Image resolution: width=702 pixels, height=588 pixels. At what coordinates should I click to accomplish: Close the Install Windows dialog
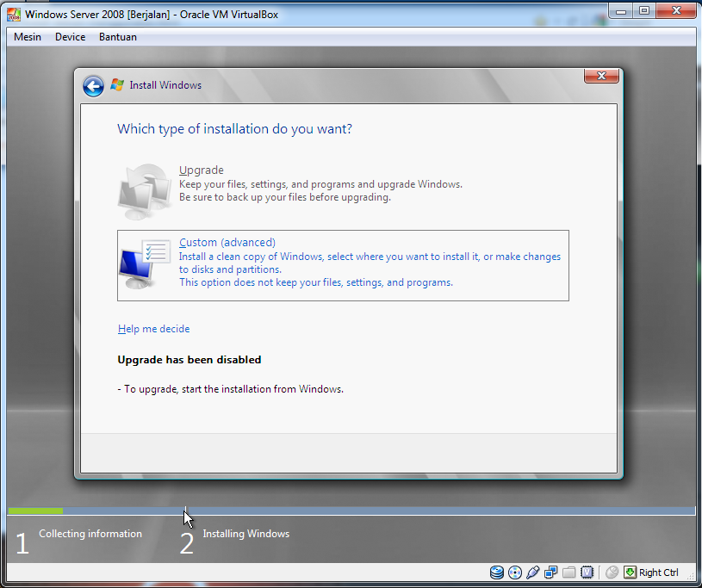coord(601,76)
